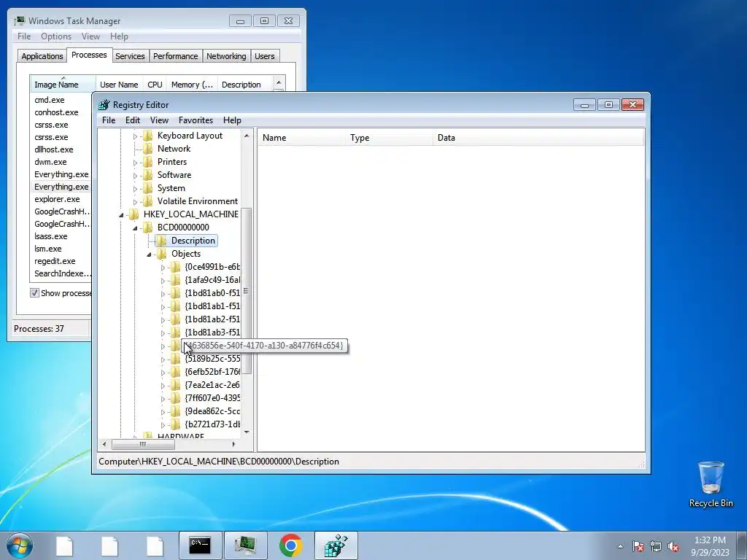Open Registry Editor Help menu
Image resolution: width=747 pixels, height=560 pixels.
click(232, 120)
